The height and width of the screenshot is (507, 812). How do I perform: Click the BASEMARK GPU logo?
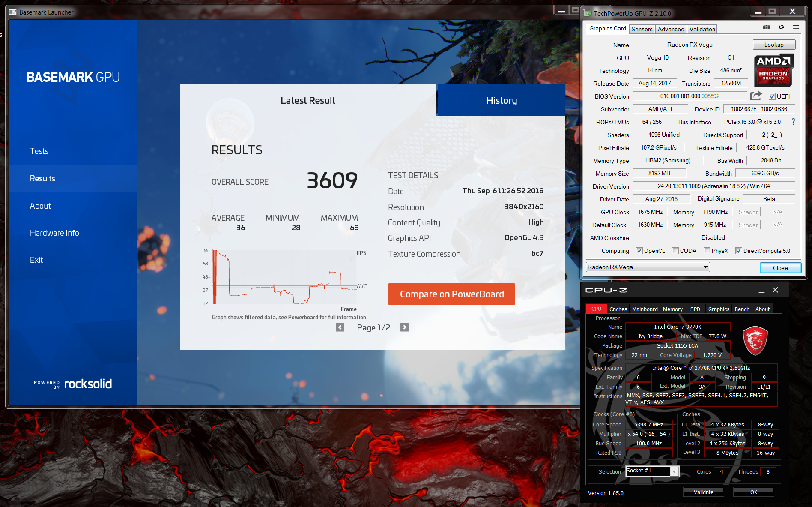pos(73,77)
